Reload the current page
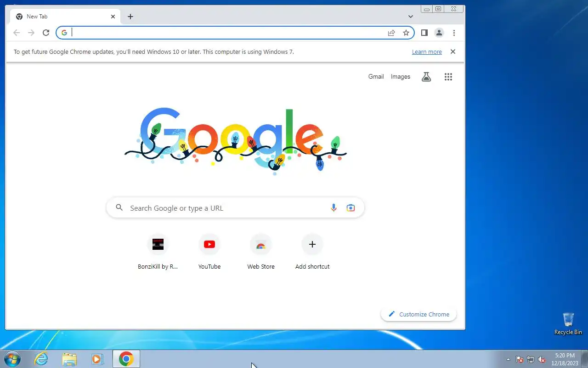 click(x=46, y=33)
